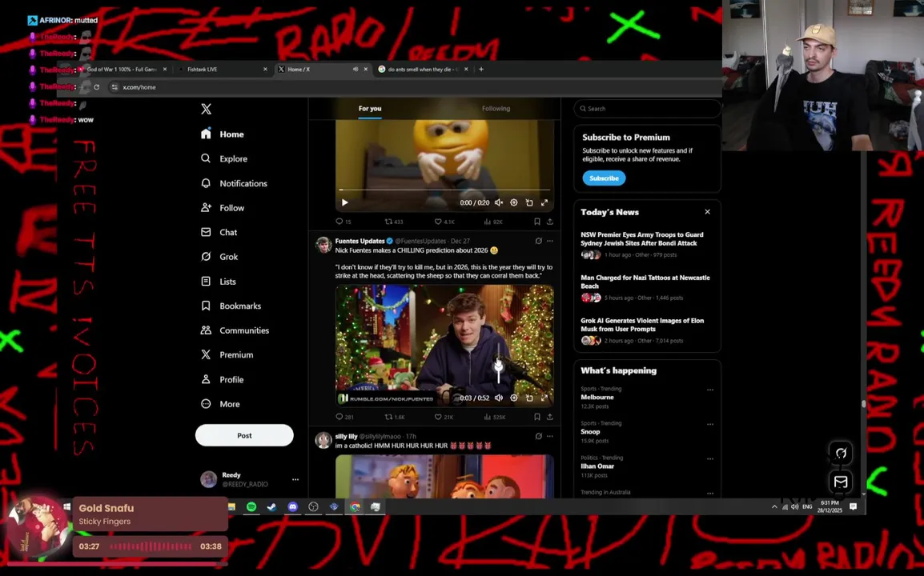Switch to the For you tab

click(369, 108)
